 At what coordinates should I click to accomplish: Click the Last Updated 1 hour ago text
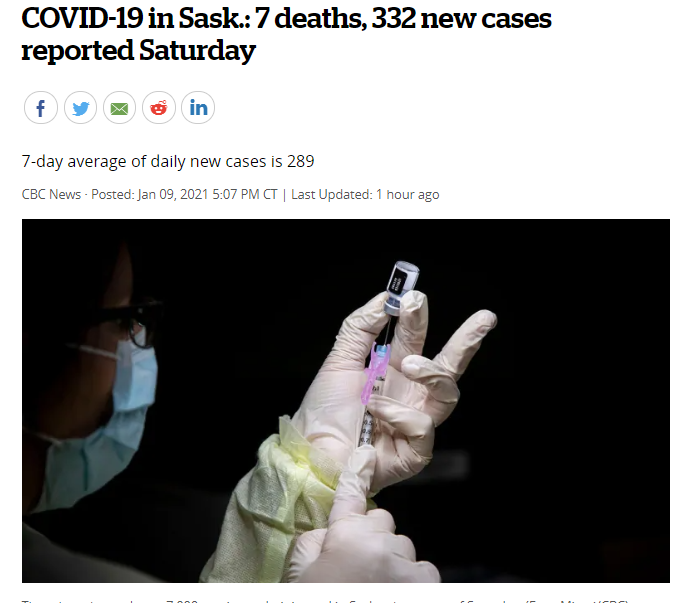pyautogui.click(x=365, y=195)
